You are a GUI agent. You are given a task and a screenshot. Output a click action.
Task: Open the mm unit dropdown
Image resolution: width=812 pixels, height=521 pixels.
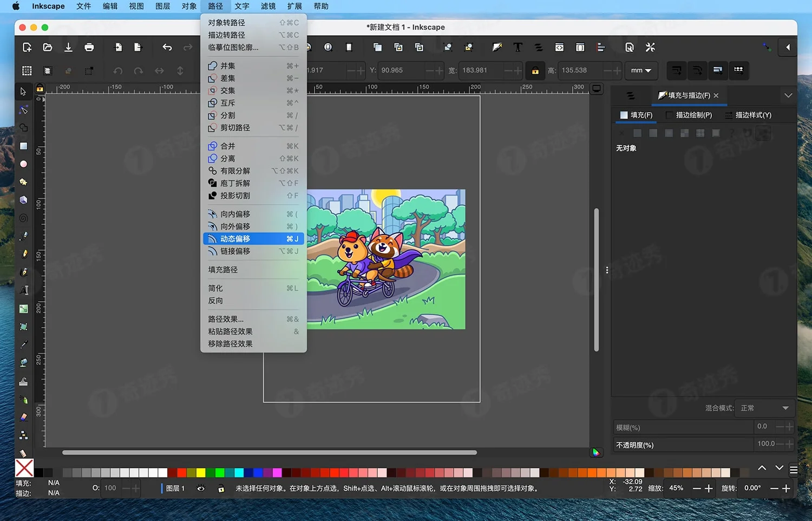(x=641, y=70)
